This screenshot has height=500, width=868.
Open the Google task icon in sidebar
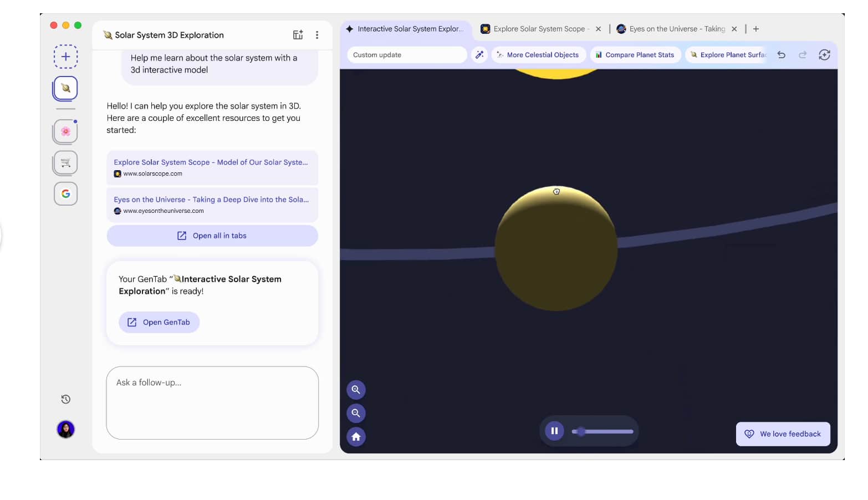(65, 193)
